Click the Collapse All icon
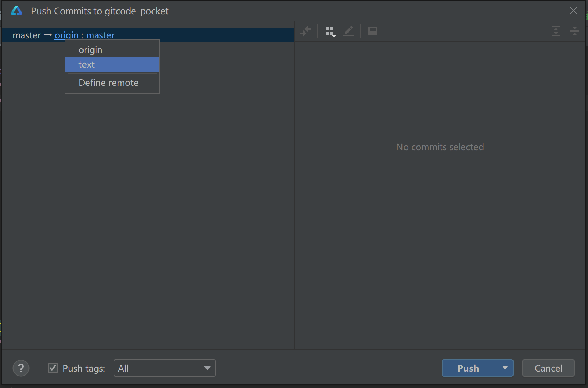Screen dimensions: 588x388 coord(574,31)
